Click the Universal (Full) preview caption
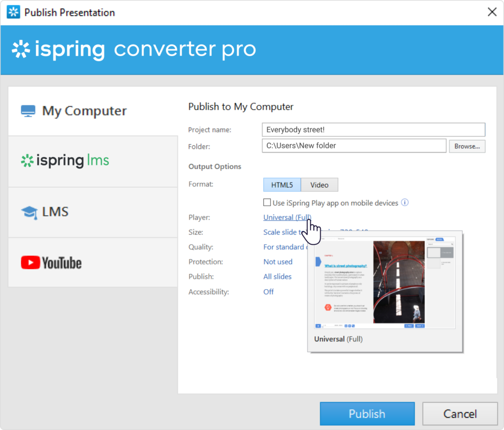Screen dimensions: 504x430 (339, 339)
